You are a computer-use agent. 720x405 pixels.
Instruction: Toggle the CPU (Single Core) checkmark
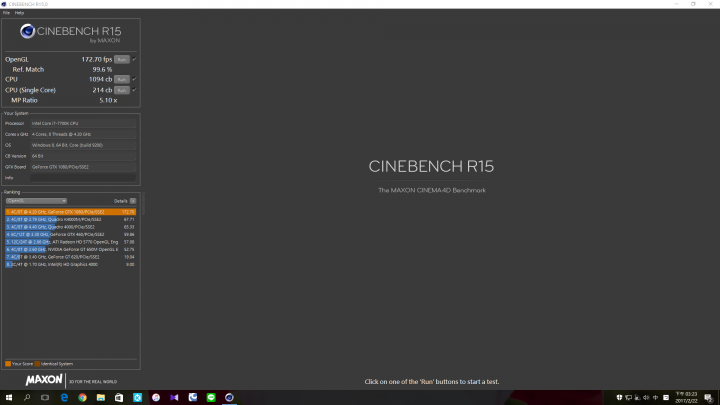point(135,90)
